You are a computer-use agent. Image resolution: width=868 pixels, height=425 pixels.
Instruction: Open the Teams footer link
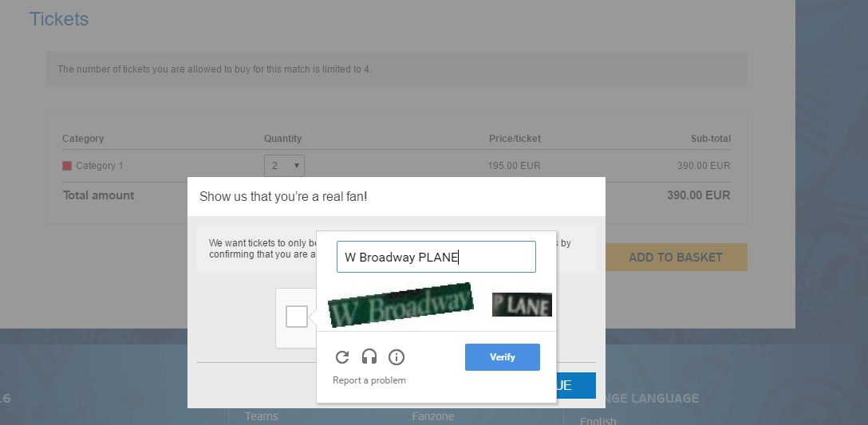coord(262,416)
